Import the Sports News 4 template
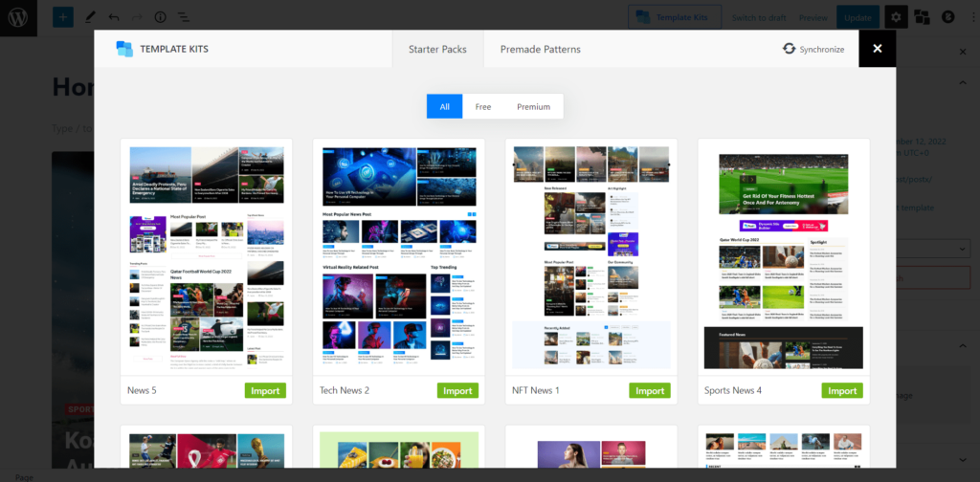This screenshot has height=482, width=980. click(842, 391)
